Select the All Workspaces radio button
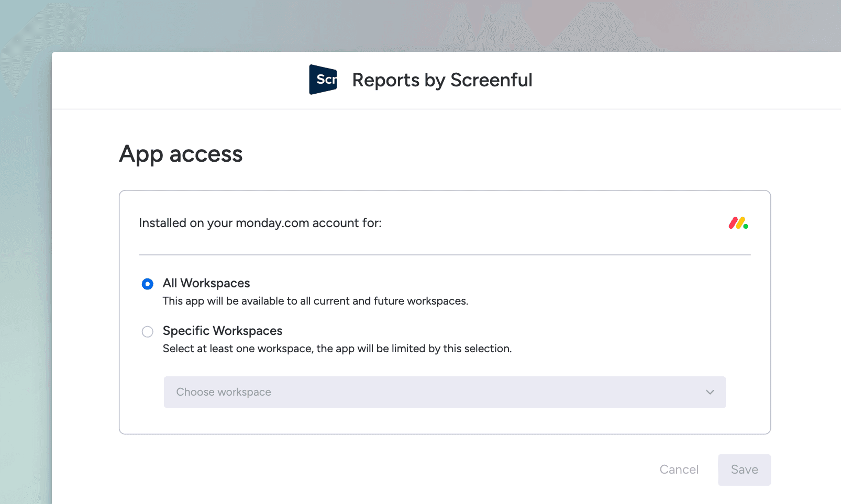Viewport: 841px width, 504px height. click(x=148, y=284)
